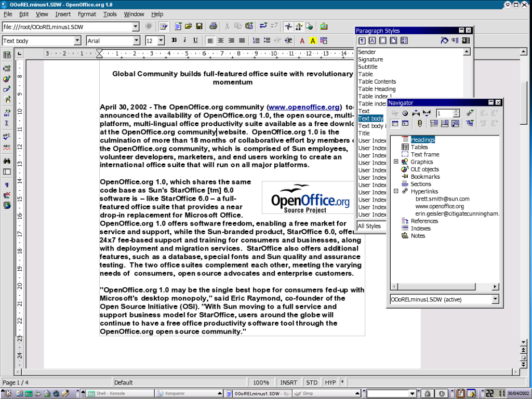Toggle INSRT mode in the status bar
The width and height of the screenshot is (532, 399).
point(289,382)
